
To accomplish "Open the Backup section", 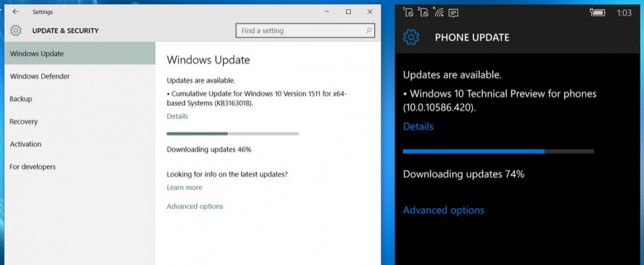I will tap(80, 99).
